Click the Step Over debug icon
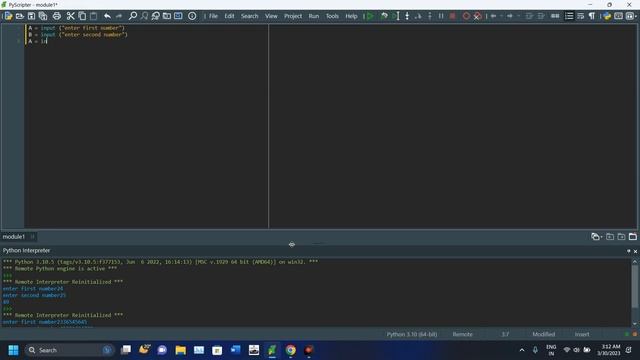640x360 pixels. 418,16
